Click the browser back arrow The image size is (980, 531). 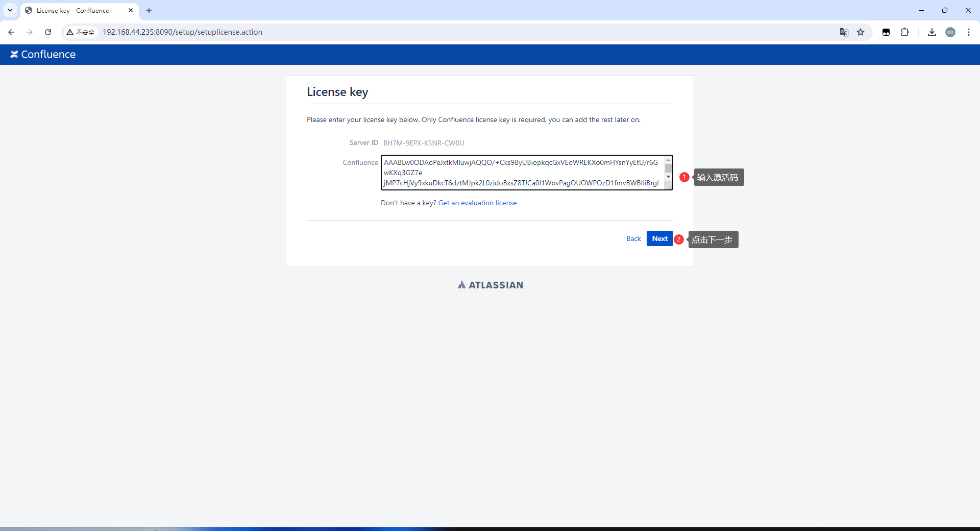11,32
